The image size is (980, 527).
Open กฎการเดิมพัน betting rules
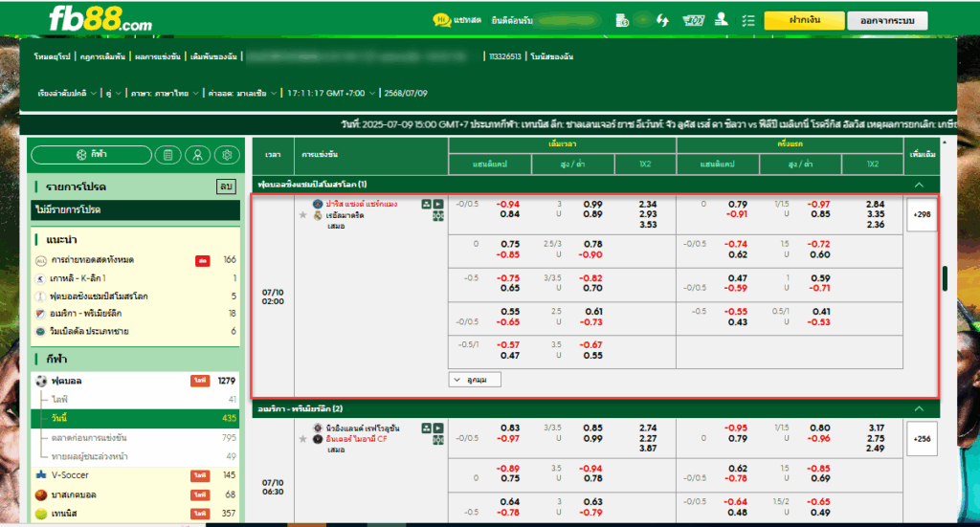click(x=102, y=56)
